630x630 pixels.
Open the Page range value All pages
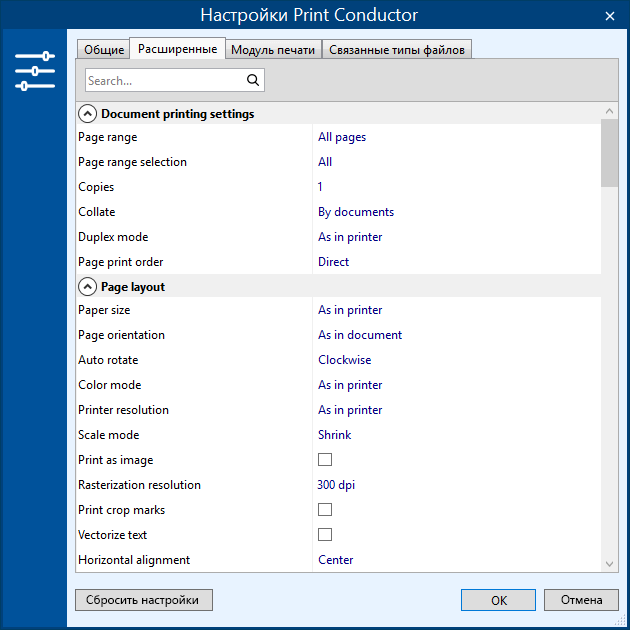[x=342, y=137]
